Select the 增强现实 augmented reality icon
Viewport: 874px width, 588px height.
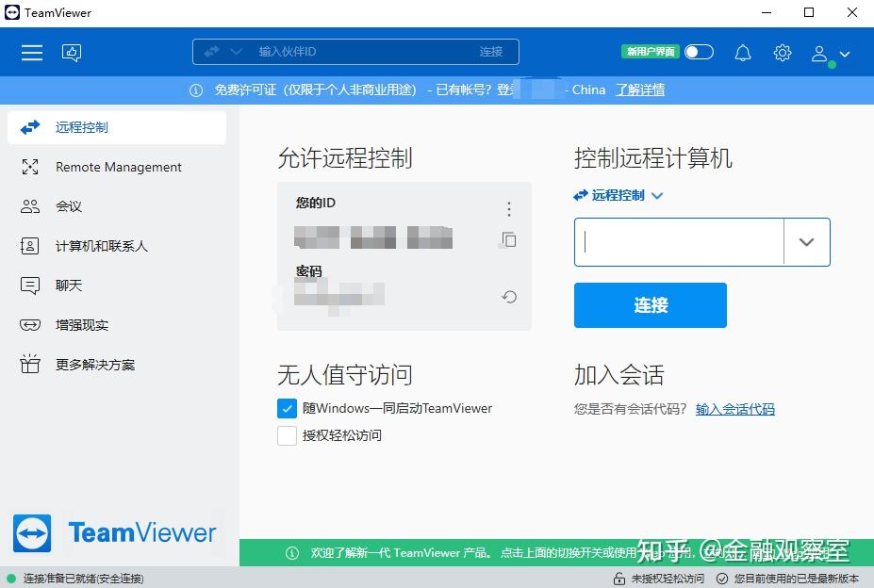point(29,324)
